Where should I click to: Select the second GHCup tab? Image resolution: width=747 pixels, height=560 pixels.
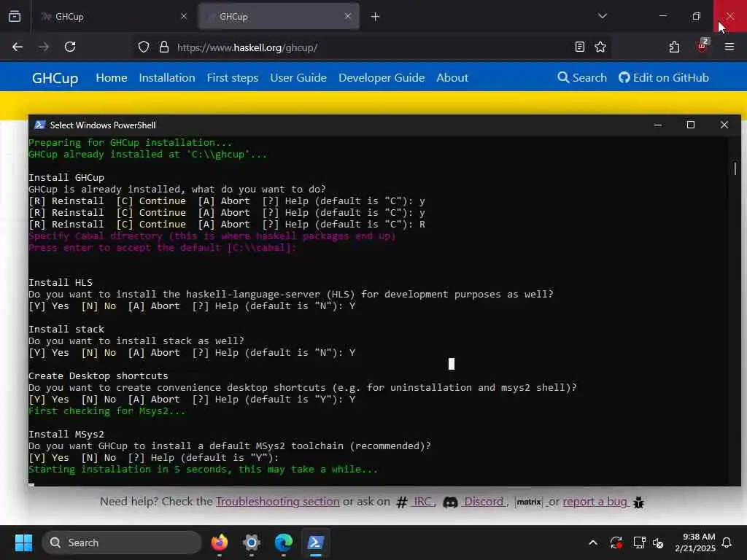(279, 16)
